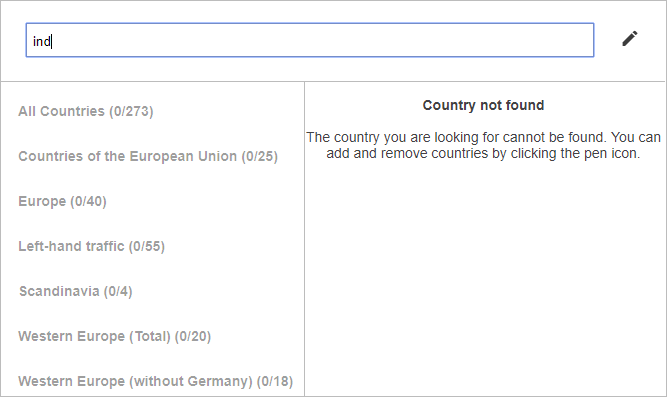Click the (0/273) count next to All Countries
The width and height of the screenshot is (667, 397).
pos(131,111)
